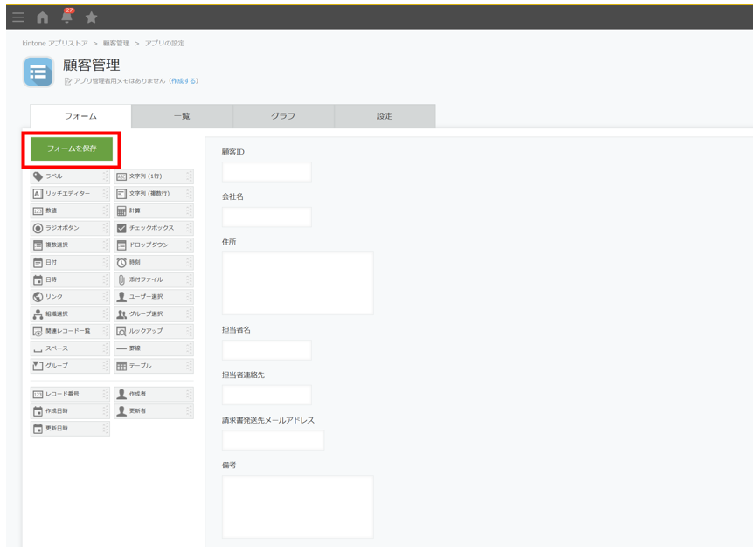Click the 作成する memo link

(184, 81)
